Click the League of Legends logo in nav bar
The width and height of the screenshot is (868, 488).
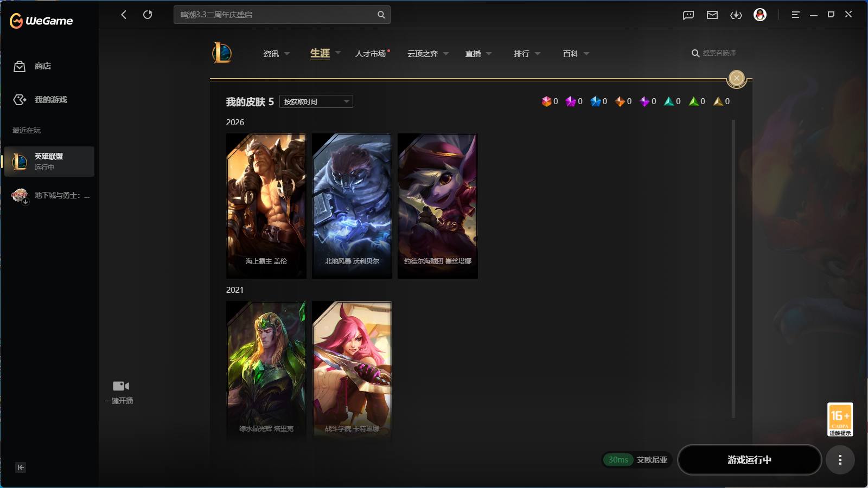pos(222,53)
